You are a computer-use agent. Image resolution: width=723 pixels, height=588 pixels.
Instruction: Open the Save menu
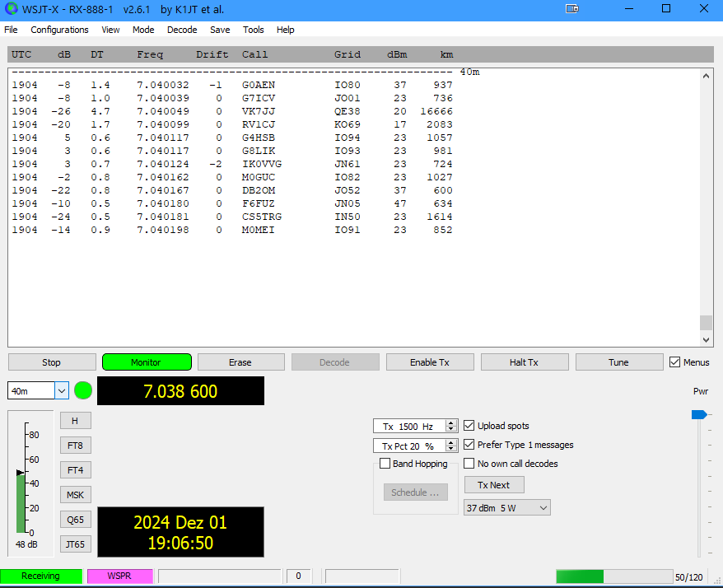(x=220, y=30)
